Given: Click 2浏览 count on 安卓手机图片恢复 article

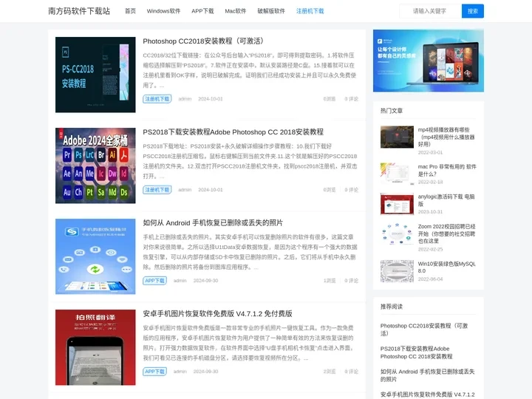Looking at the screenshot, I should [x=330, y=372].
